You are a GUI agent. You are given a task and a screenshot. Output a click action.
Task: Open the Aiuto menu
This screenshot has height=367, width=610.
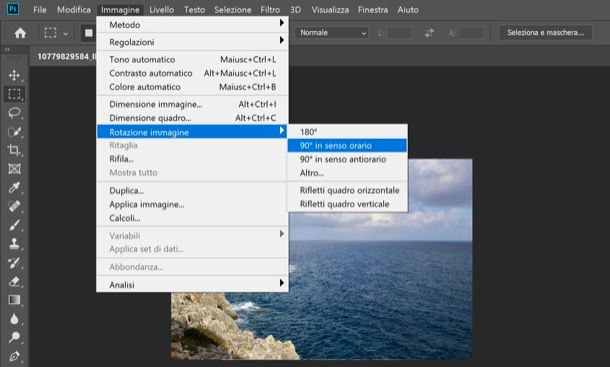pos(408,10)
